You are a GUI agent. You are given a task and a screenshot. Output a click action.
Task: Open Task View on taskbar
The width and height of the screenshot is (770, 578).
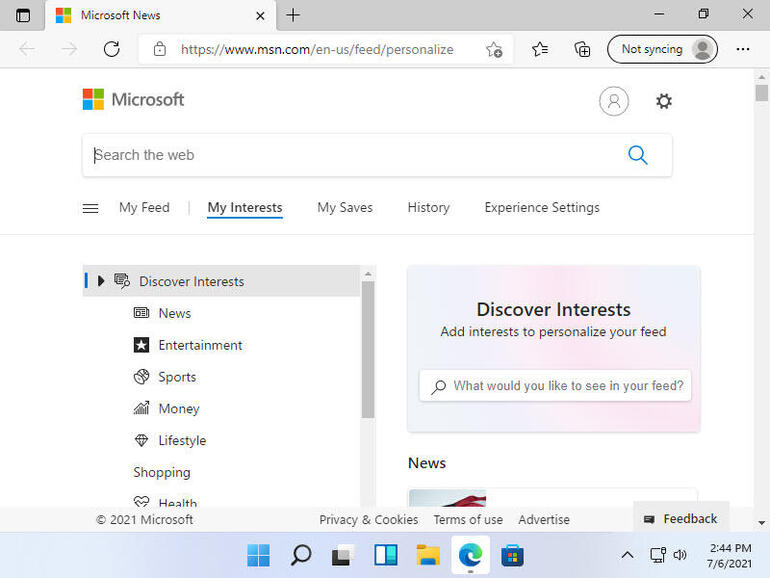(343, 555)
